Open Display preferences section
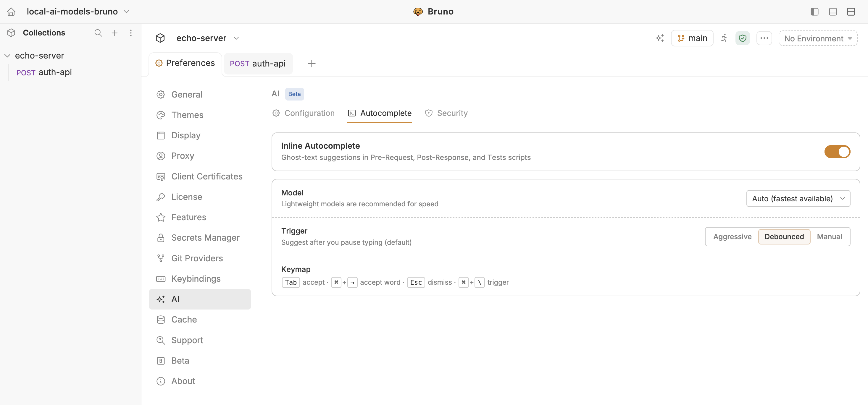 pos(200,135)
